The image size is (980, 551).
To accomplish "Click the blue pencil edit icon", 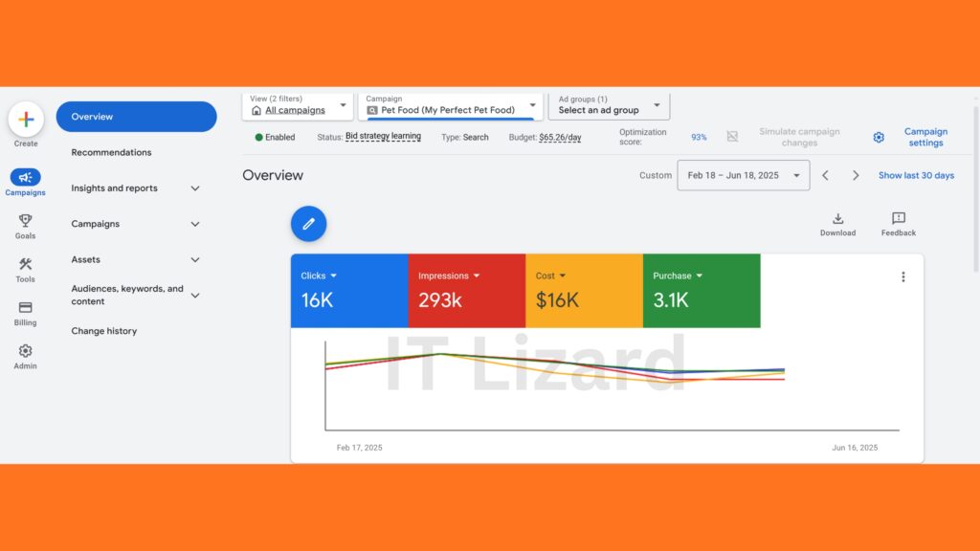I will click(308, 223).
